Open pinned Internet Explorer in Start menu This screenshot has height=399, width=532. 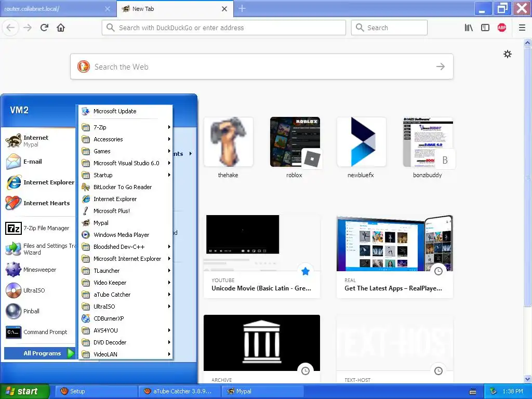39,182
